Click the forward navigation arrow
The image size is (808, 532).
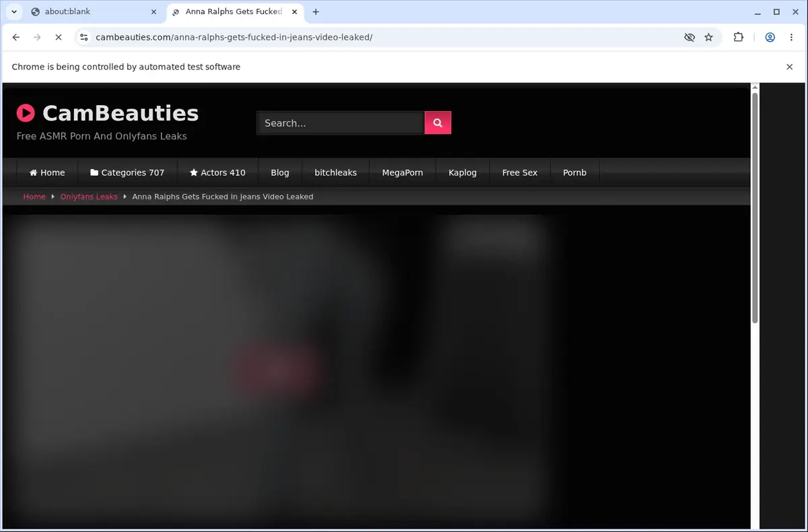tap(37, 37)
